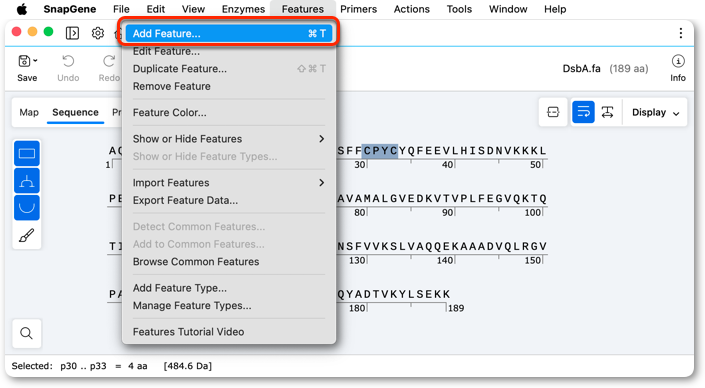This screenshot has height=388, width=705.
Task: Open the magnifying glass search
Action: [27, 333]
